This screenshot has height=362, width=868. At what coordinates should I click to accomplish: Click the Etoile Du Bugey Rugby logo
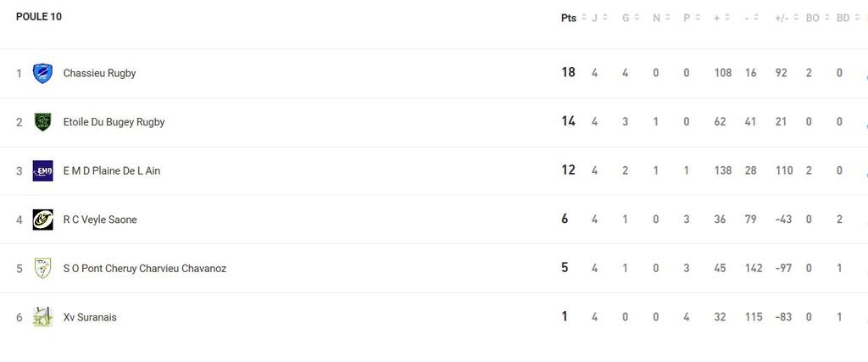point(42,122)
